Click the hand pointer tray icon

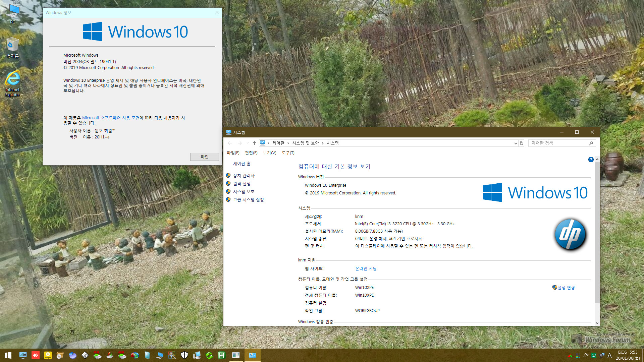coord(586,355)
